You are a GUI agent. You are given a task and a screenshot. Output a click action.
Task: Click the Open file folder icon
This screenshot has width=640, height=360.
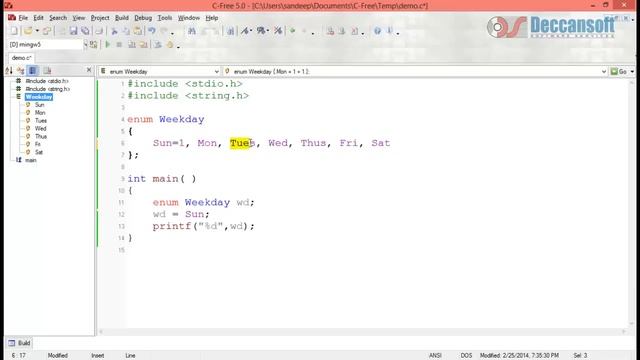[28, 31]
